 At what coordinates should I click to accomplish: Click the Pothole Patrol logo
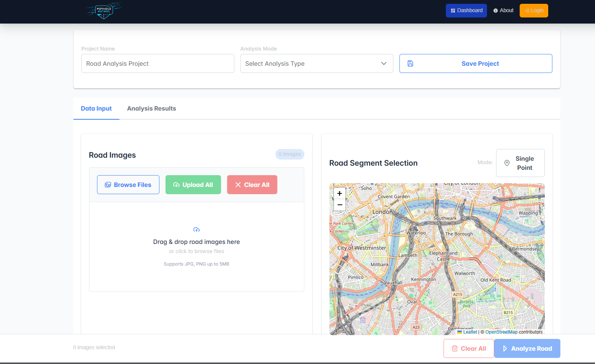tap(103, 11)
